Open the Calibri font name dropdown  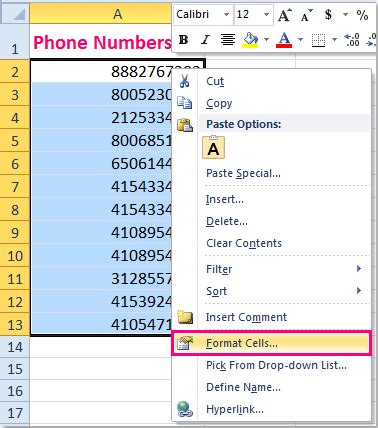click(226, 15)
